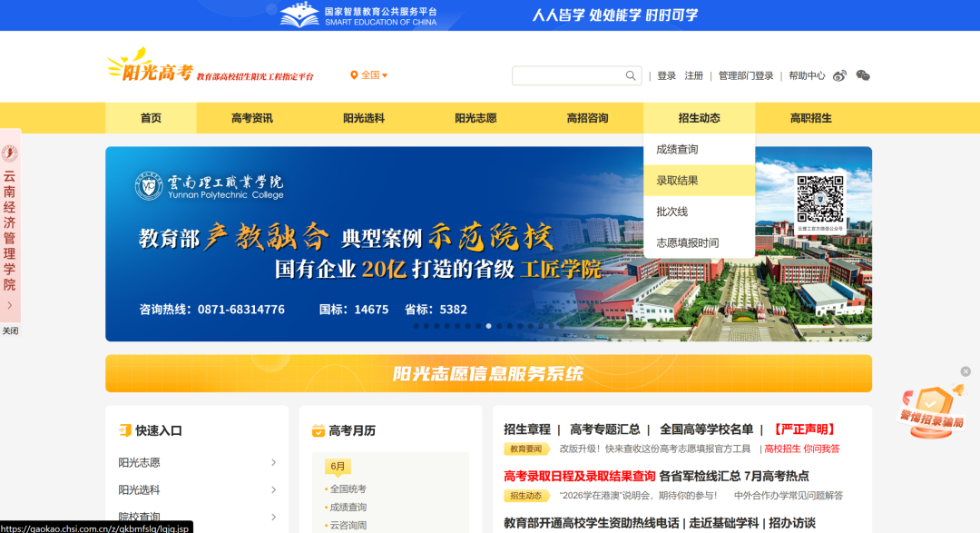Click the location pin icon beside 全国
This screenshot has height=533, width=980.
point(354,75)
